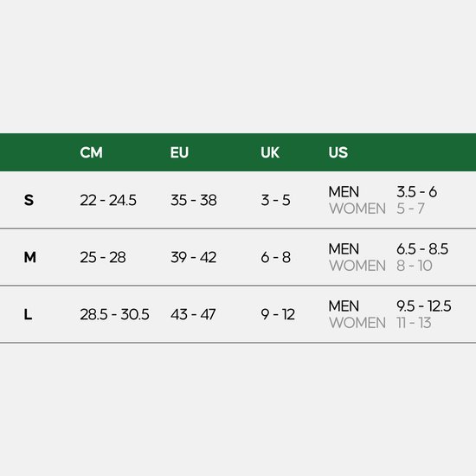Click men's US size 9.5 - 12.5

click(424, 306)
